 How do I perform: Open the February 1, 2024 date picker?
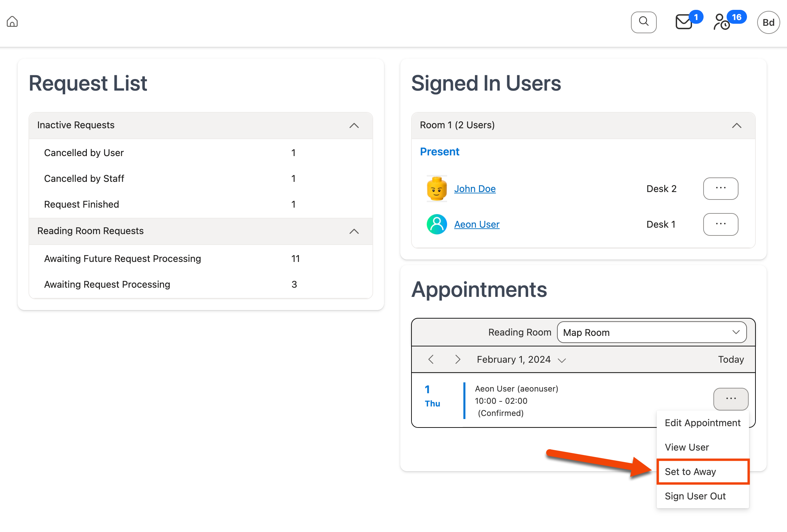[521, 360]
